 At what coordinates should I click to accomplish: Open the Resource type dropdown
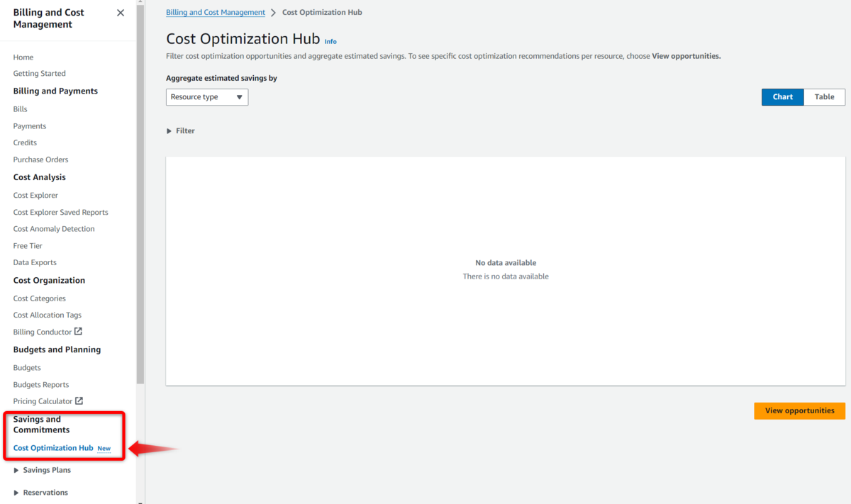tap(207, 97)
